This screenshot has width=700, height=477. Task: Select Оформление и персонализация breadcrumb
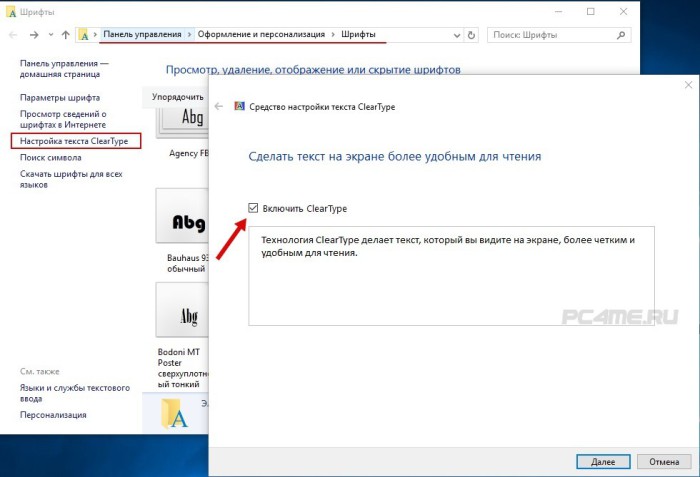coord(261,34)
